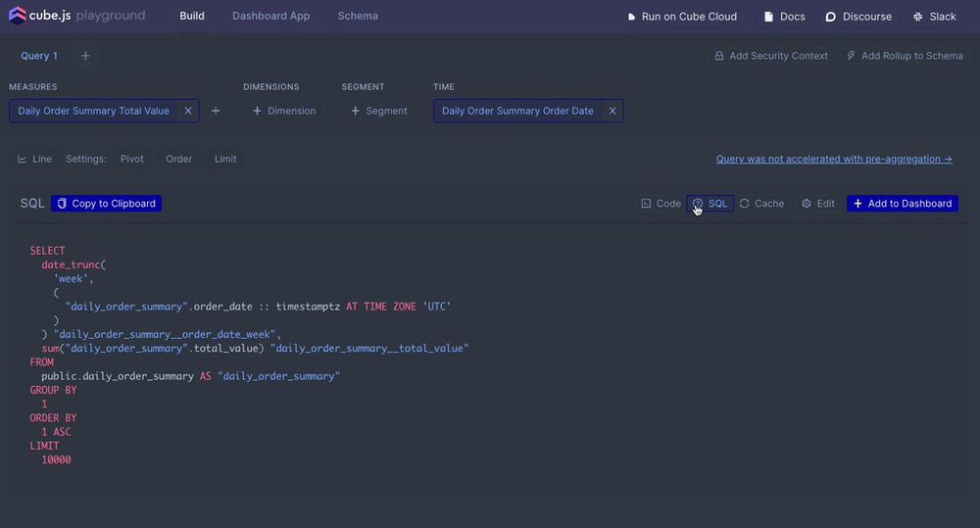Open the Line chart type selector
Screen dimensions: 980x528
[x=34, y=159]
